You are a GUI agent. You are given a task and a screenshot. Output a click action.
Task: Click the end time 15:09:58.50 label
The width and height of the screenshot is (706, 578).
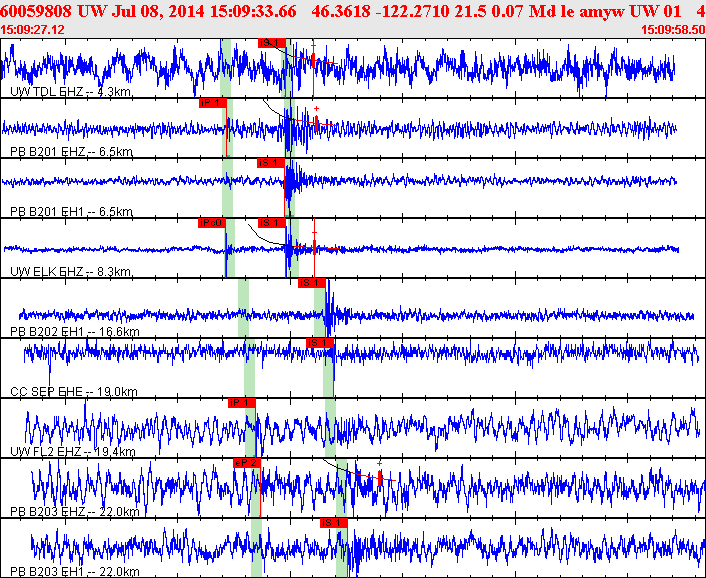click(672, 30)
